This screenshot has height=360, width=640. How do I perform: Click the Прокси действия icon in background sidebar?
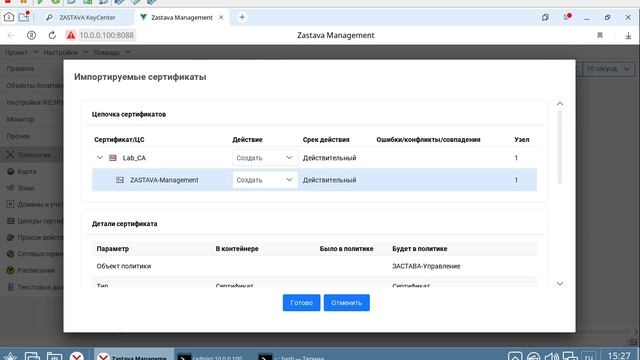11,237
